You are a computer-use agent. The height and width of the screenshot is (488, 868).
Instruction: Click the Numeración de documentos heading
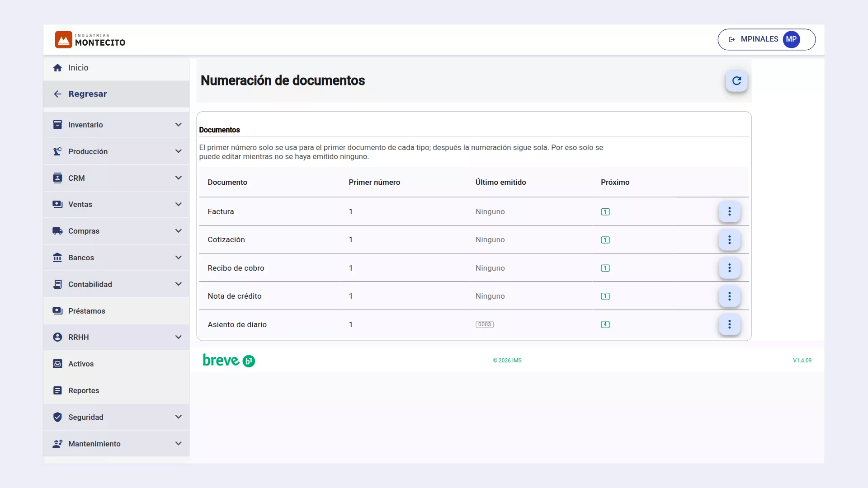283,80
